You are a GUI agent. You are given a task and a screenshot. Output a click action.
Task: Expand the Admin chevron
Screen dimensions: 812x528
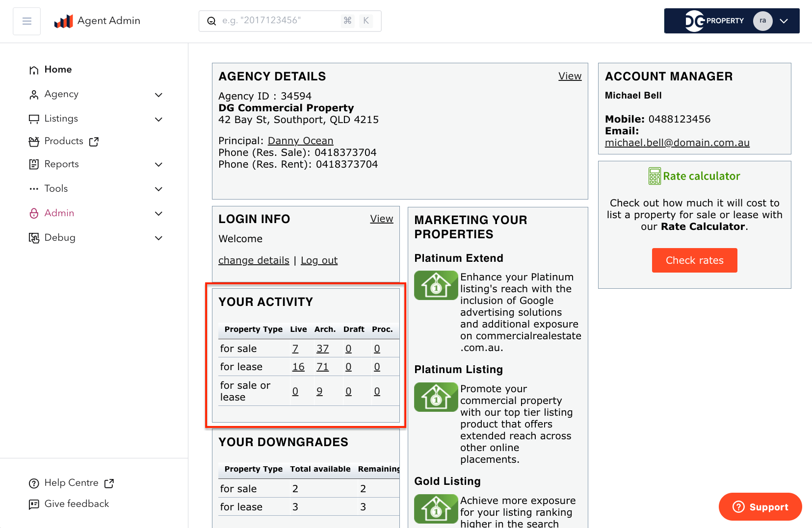(x=158, y=213)
